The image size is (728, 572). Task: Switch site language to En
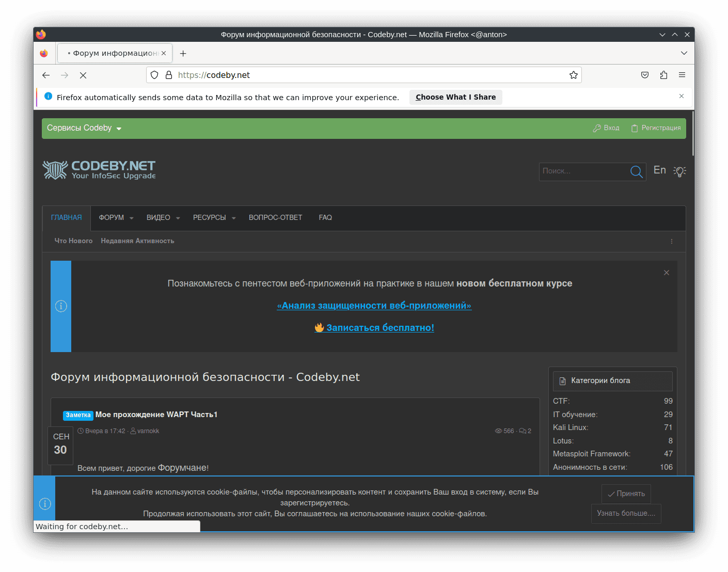(659, 170)
